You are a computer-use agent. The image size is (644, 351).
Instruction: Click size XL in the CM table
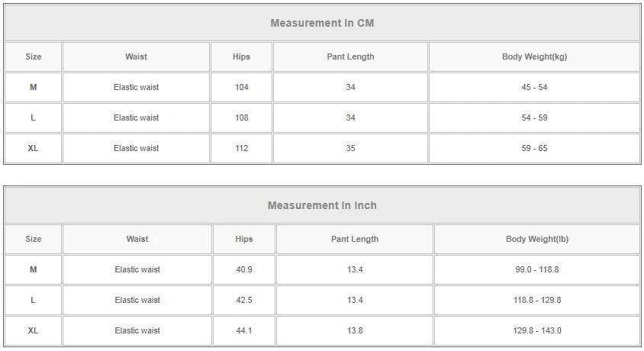tap(34, 148)
